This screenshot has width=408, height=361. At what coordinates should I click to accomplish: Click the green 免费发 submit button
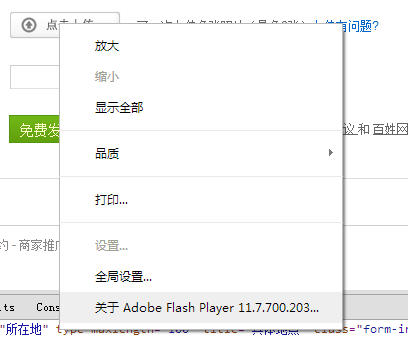[34, 129]
